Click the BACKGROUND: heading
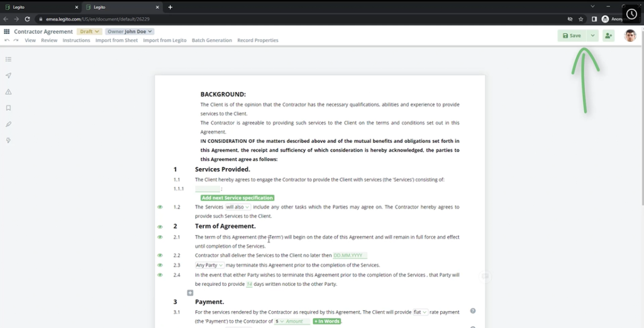Image resolution: width=644 pixels, height=328 pixels. point(223,94)
